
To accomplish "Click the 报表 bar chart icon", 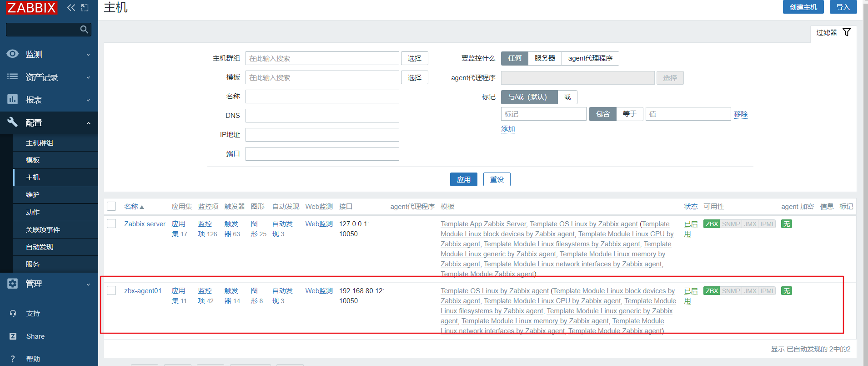I will [x=13, y=99].
